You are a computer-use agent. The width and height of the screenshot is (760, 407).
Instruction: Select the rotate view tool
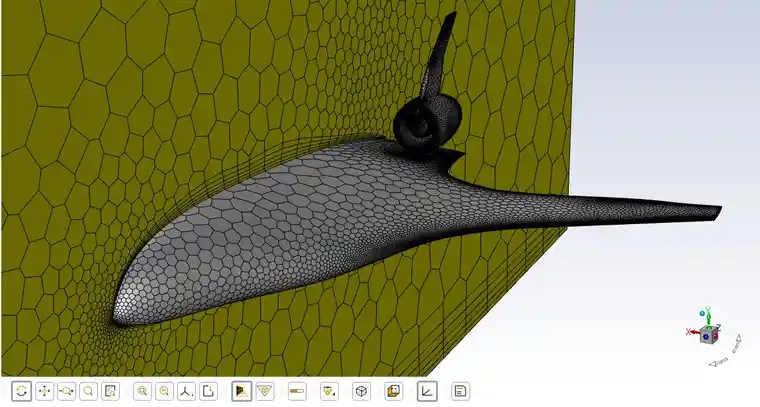[22, 391]
